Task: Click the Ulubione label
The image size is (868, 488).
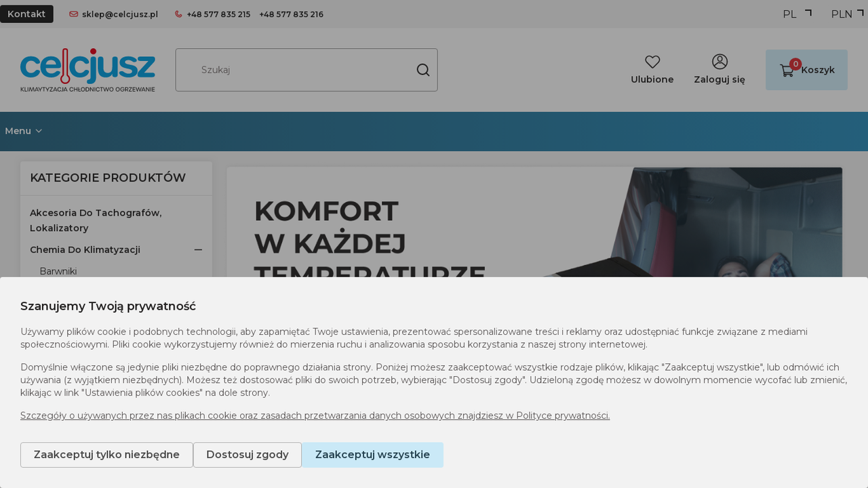Action: click(652, 79)
